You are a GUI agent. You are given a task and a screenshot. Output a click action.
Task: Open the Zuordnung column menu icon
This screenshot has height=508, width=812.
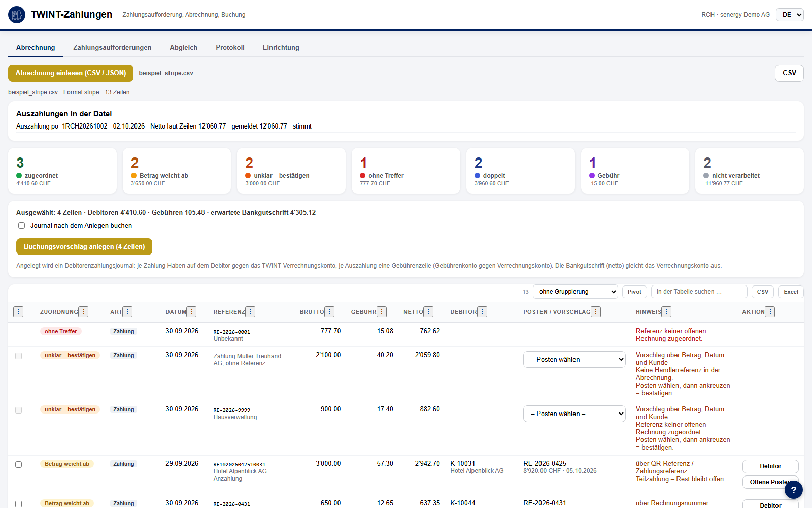pyautogui.click(x=84, y=312)
